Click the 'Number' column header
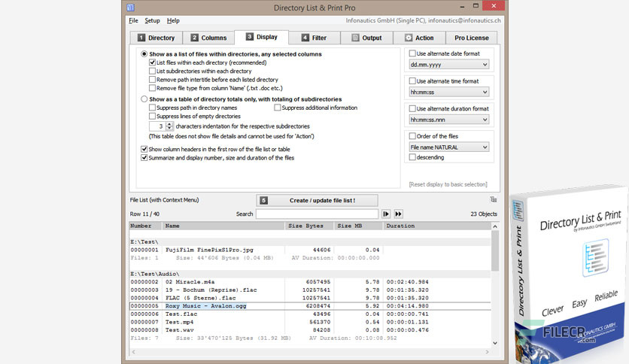The height and width of the screenshot is (364, 629). coord(145,226)
